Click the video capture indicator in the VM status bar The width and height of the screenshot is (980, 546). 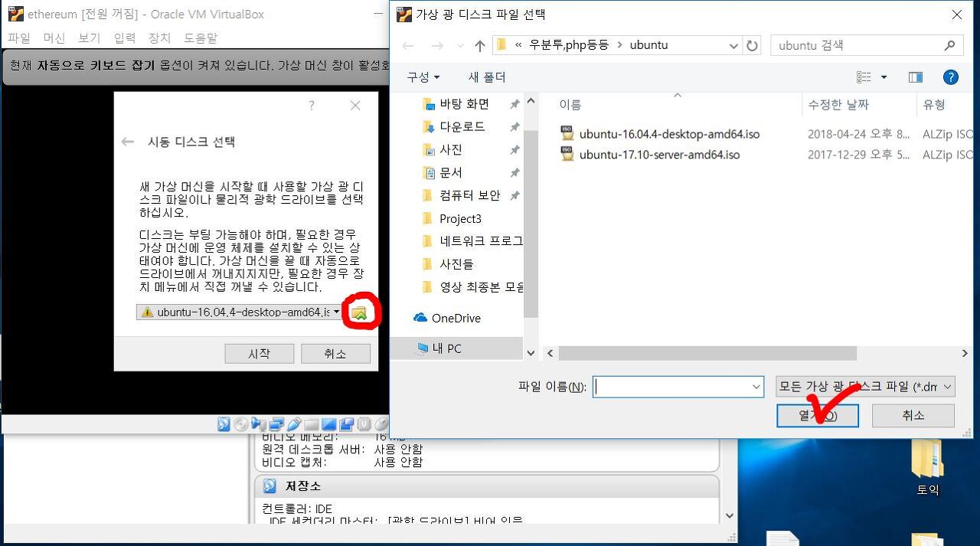tap(346, 424)
